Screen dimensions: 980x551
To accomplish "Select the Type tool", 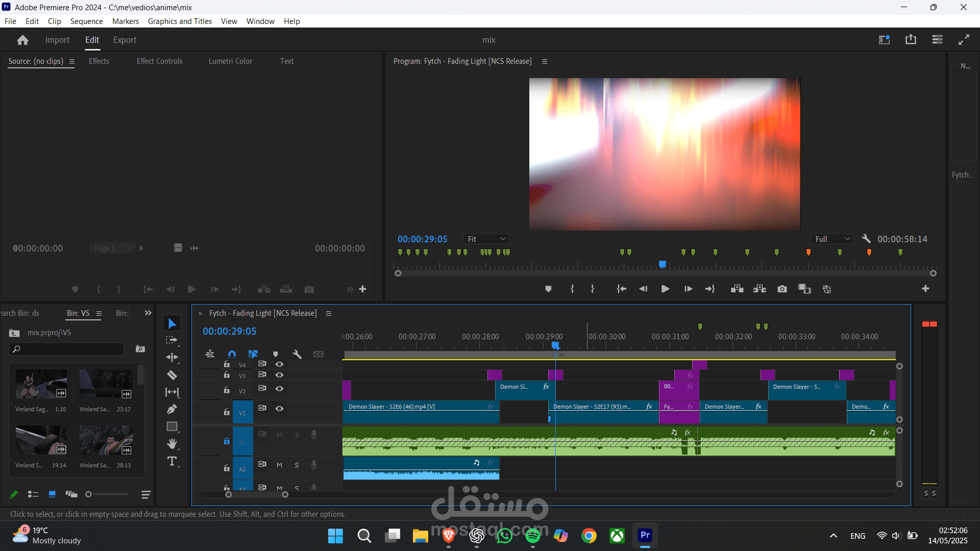I will click(172, 461).
